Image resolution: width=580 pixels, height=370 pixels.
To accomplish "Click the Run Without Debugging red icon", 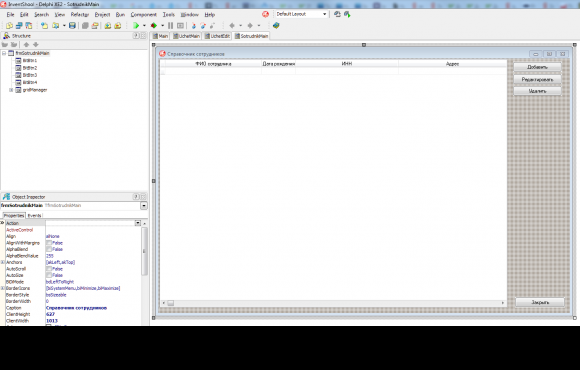I will (154, 26).
